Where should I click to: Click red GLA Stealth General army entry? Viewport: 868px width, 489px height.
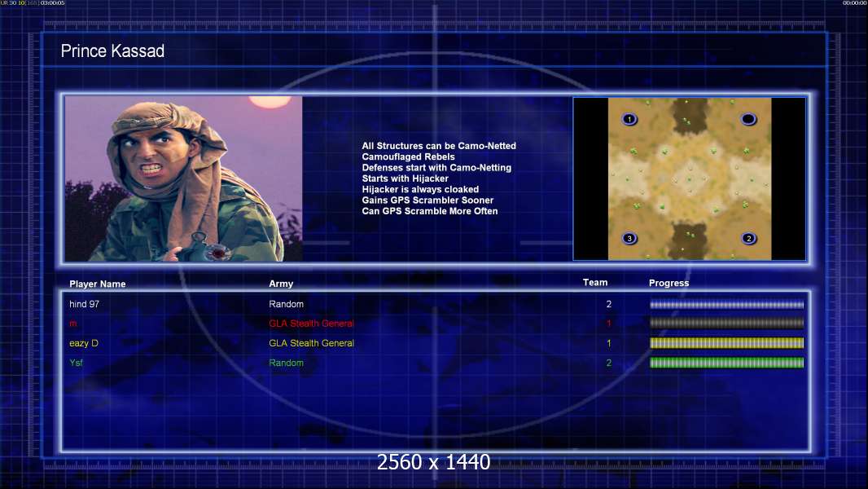click(311, 324)
